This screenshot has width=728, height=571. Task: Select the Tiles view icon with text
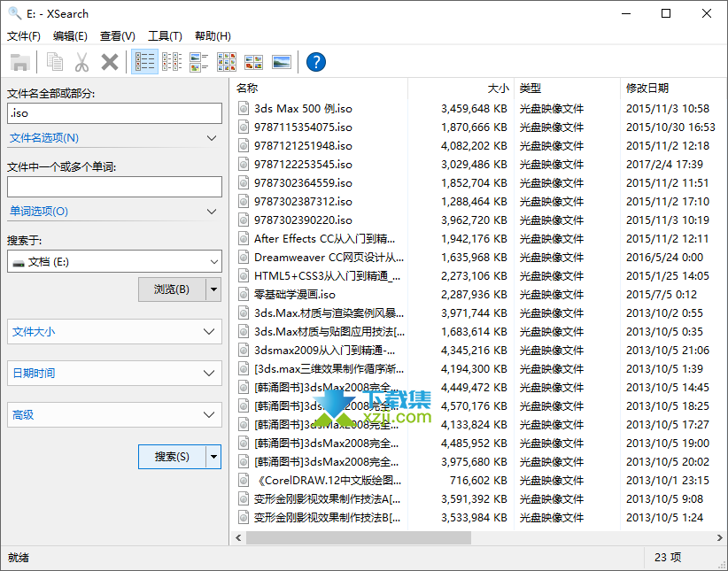(199, 62)
